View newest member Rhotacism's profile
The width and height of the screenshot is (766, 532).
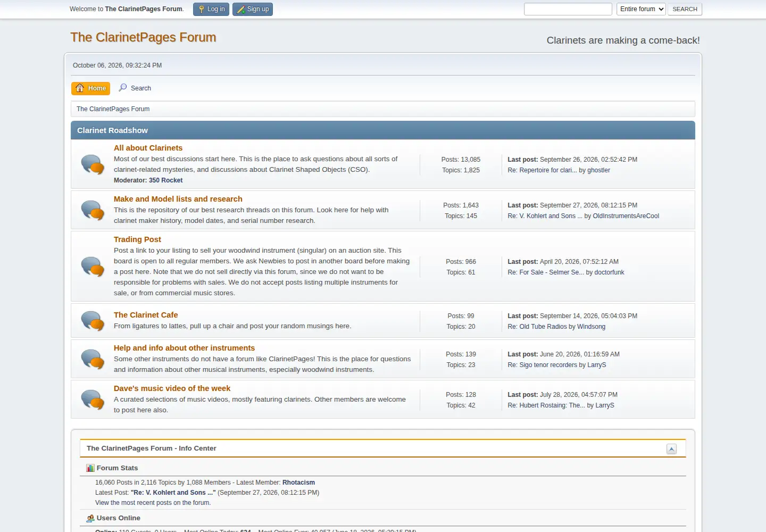click(x=298, y=483)
